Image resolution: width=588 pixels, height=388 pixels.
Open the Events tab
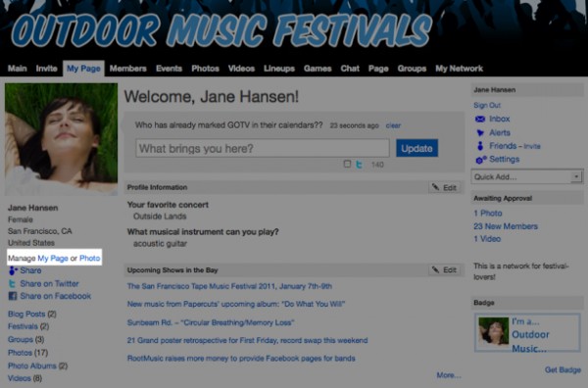pyautogui.click(x=169, y=69)
